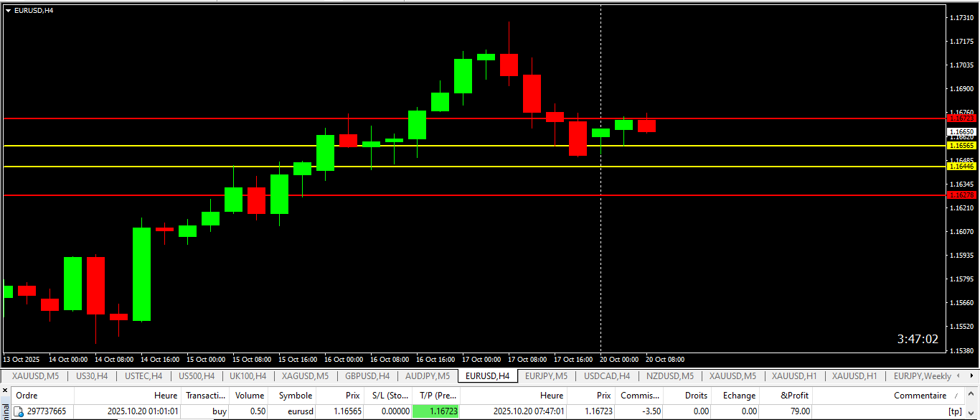Viewport: 980px width, 420px height.
Task: Go to the EURJPY,M5 chart tab
Action: pos(546,376)
